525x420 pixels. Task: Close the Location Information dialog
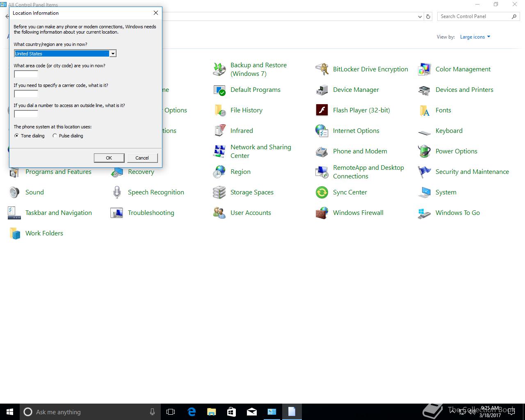pos(156,13)
